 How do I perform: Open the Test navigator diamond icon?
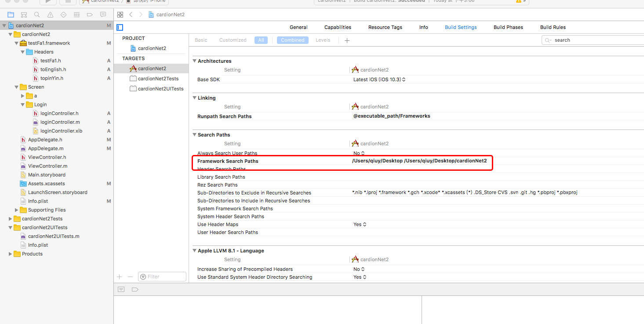[x=63, y=14]
